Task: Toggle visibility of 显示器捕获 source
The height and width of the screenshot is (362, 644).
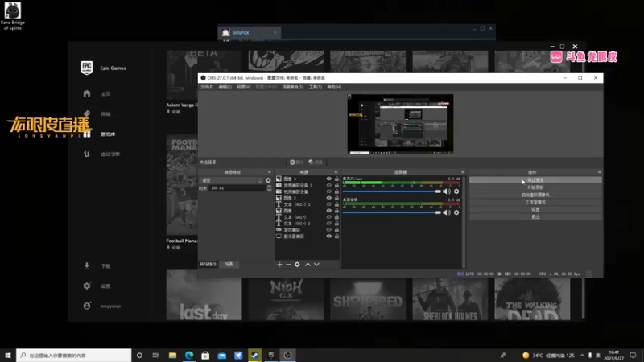Action: (329, 236)
